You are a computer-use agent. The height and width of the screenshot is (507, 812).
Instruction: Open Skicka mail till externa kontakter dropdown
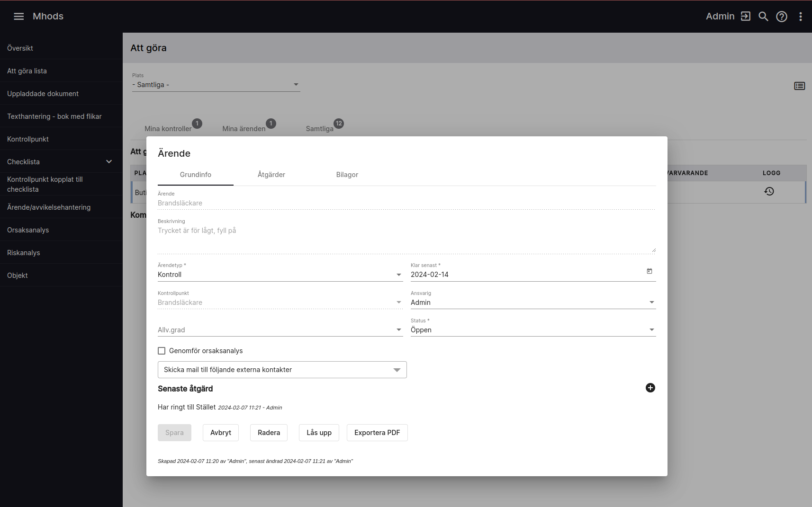point(282,370)
